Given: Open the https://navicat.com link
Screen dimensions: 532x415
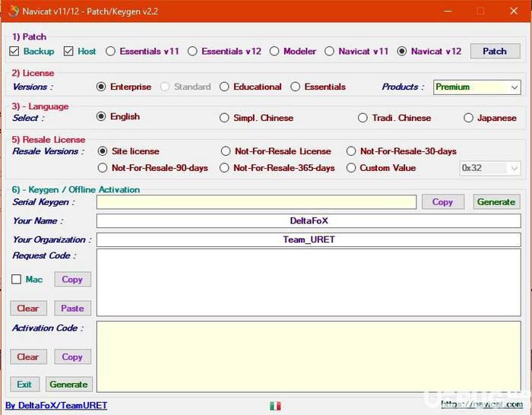Looking at the screenshot, I should point(482,404).
